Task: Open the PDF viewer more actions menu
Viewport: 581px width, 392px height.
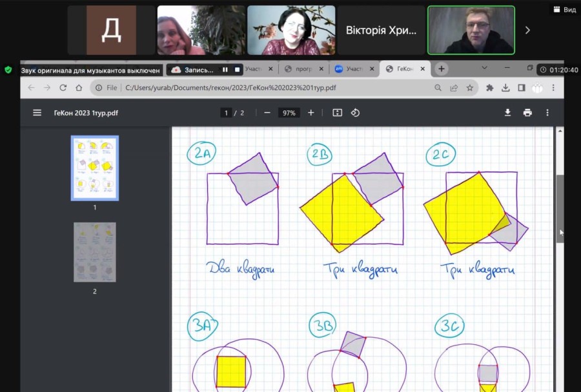Action: [x=547, y=113]
